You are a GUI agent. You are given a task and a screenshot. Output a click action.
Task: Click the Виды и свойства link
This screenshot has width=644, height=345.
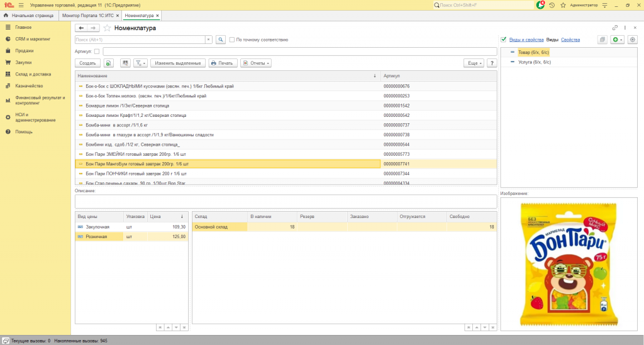pyautogui.click(x=526, y=40)
